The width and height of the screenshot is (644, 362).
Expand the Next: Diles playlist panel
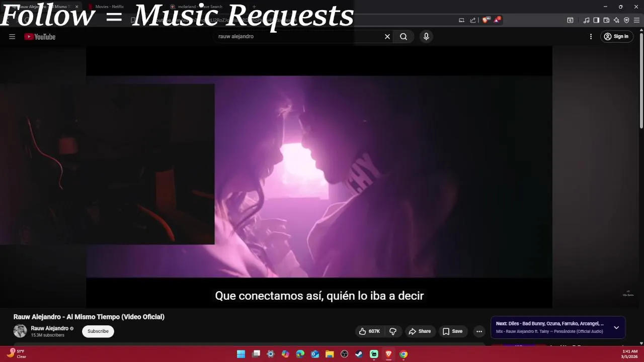click(x=616, y=327)
